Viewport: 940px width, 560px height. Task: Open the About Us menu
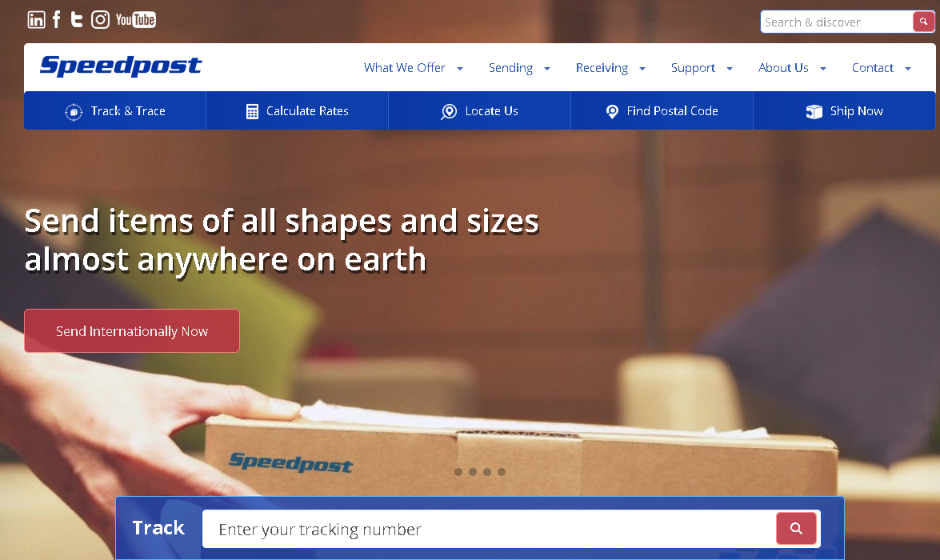[x=792, y=68]
